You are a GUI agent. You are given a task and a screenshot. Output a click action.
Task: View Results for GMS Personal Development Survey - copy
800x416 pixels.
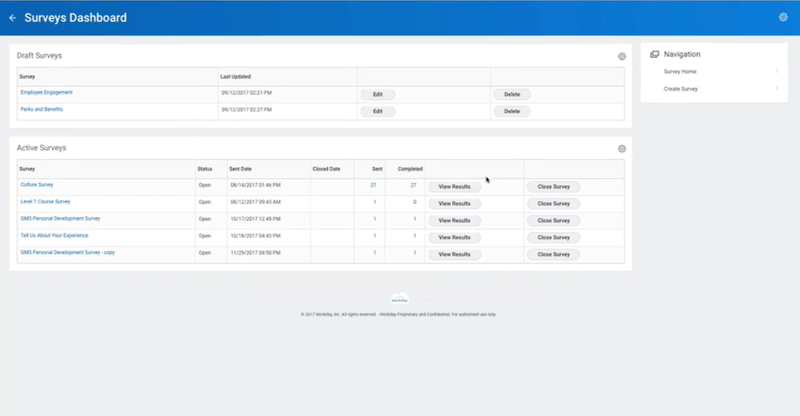(x=454, y=254)
